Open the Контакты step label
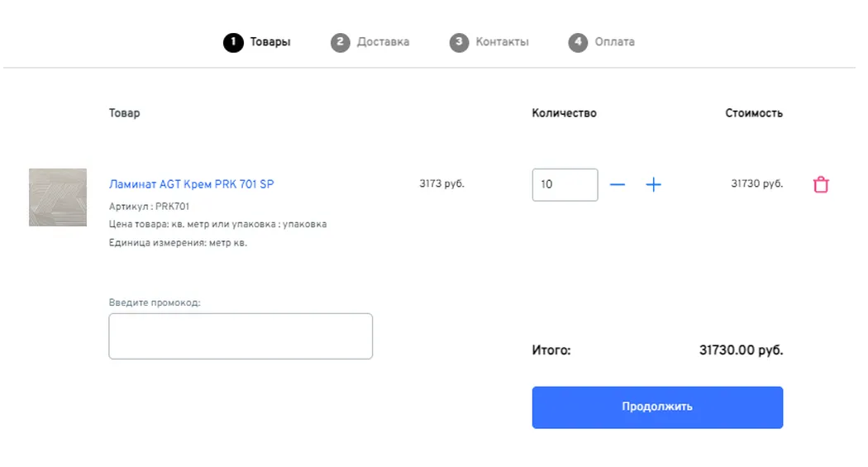Viewport: 868px width, 467px height. tap(502, 42)
